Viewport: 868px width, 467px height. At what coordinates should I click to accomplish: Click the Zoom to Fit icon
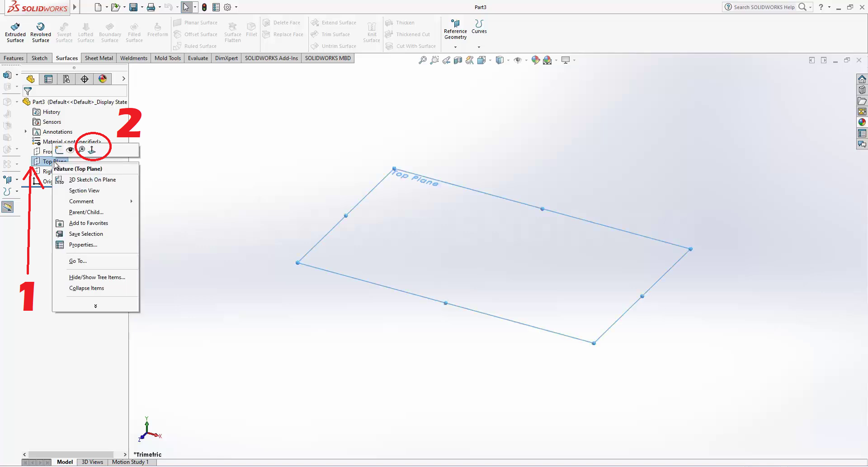point(422,60)
